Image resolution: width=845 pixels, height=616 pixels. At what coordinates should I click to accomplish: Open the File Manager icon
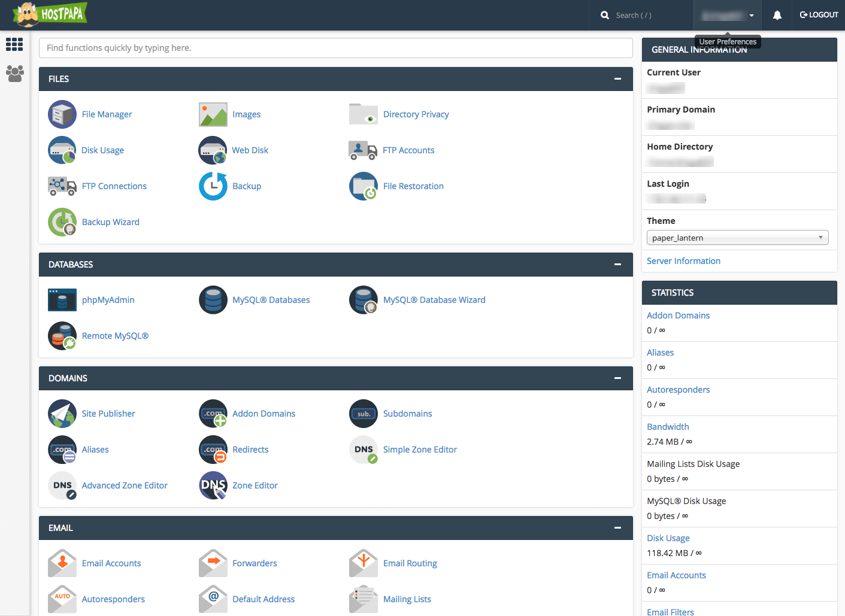[x=62, y=114]
